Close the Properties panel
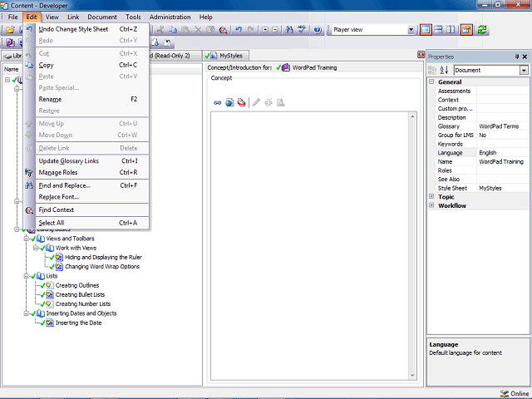532x399 pixels. 525,57
